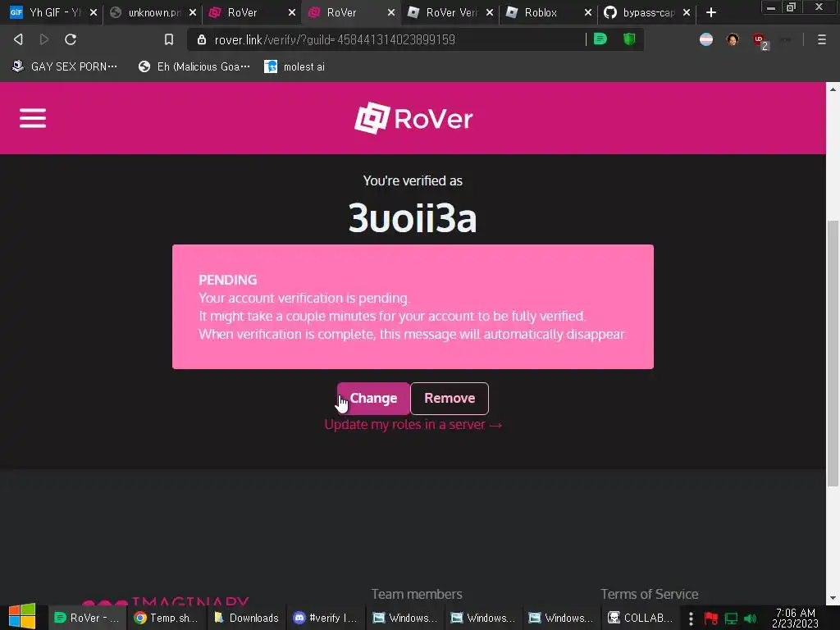This screenshot has height=630, width=840.
Task: Close the Roblox tab
Action: (587, 12)
